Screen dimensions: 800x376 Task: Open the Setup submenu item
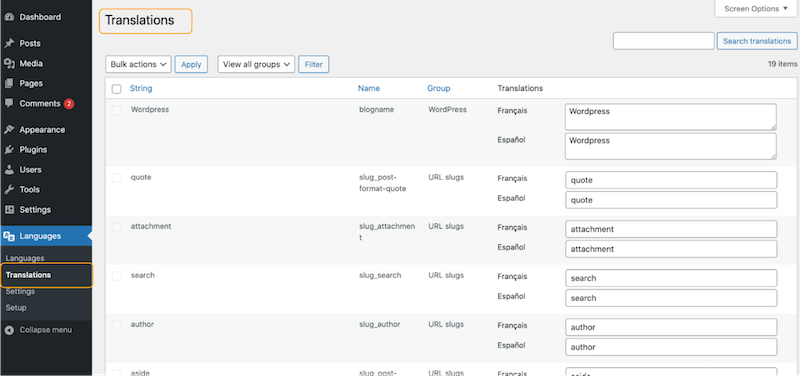click(x=16, y=308)
